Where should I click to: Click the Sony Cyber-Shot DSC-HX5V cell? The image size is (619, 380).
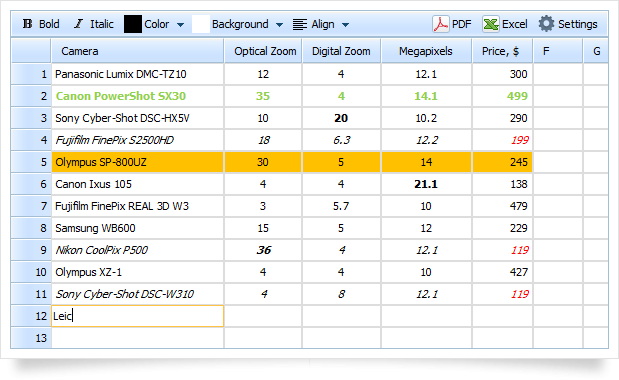137,118
